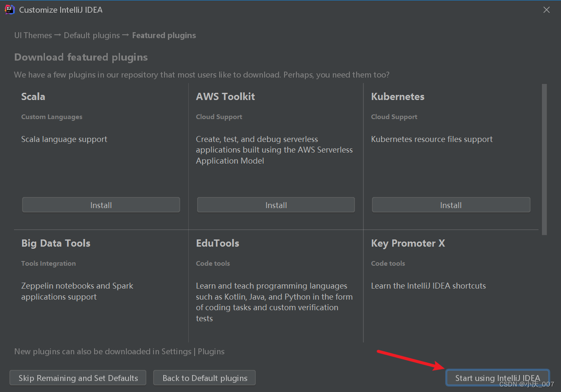Install the Scala plugin
This screenshot has width=561, height=392.
pos(101,204)
